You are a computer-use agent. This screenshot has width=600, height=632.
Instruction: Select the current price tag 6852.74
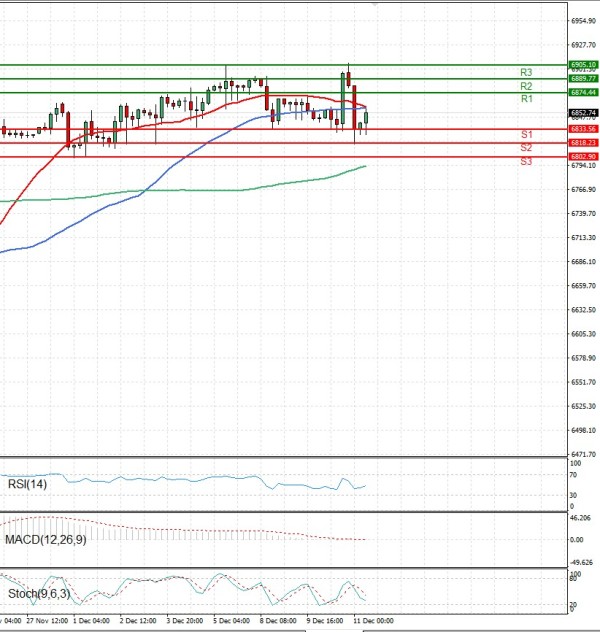pos(583,113)
